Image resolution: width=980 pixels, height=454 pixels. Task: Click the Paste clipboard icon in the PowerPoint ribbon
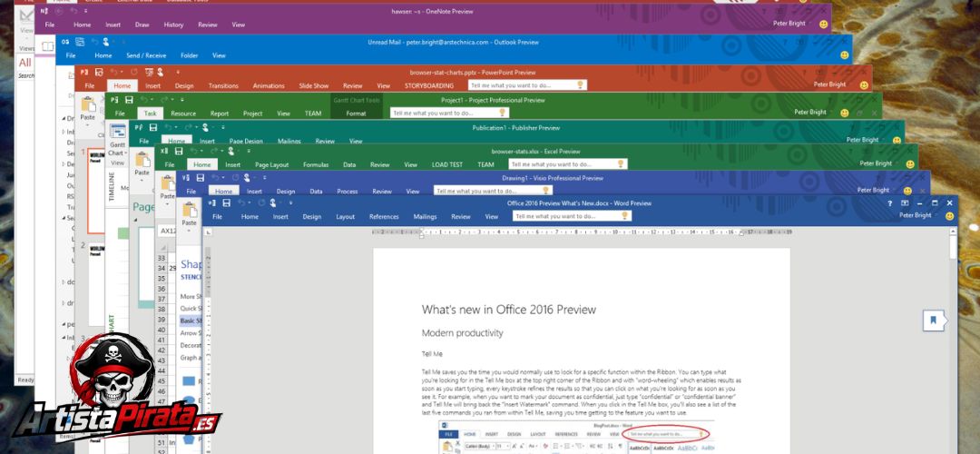(88, 104)
